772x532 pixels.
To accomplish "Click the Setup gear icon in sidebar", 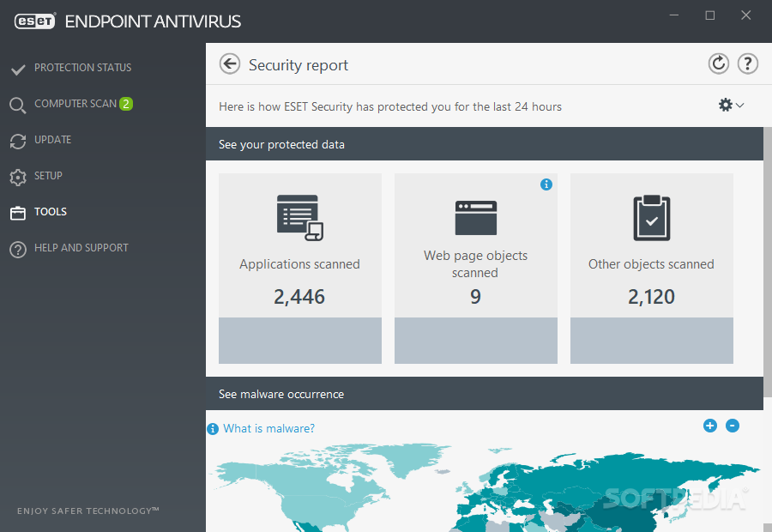I will (x=18, y=178).
